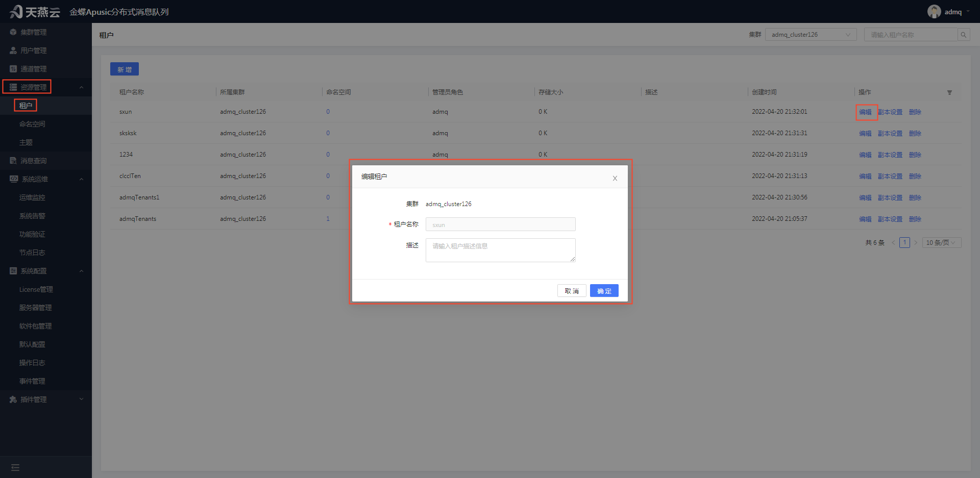The width and height of the screenshot is (980, 478).
Task: Open 操作日志 menu item
Action: coord(32,363)
